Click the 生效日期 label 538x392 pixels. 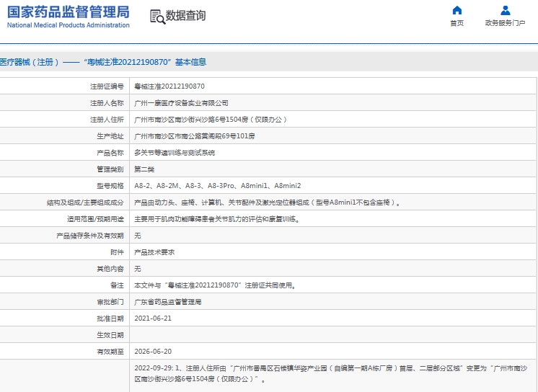110,335
